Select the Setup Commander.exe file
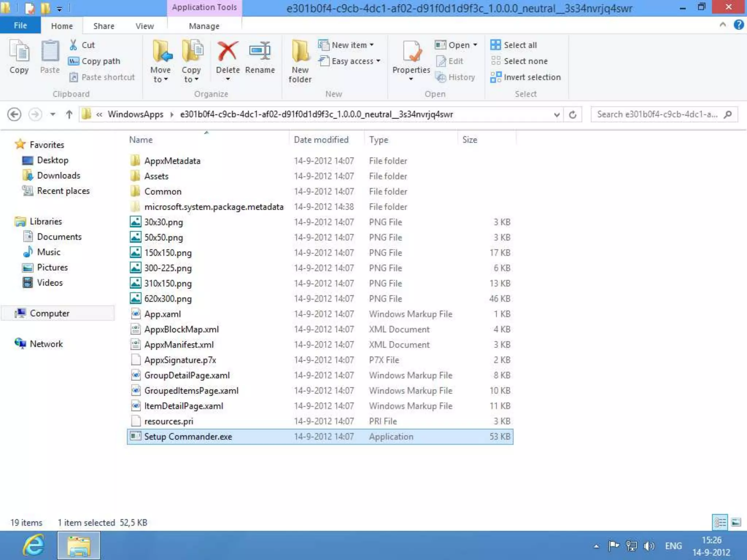Image resolution: width=747 pixels, height=560 pixels. [320, 436]
